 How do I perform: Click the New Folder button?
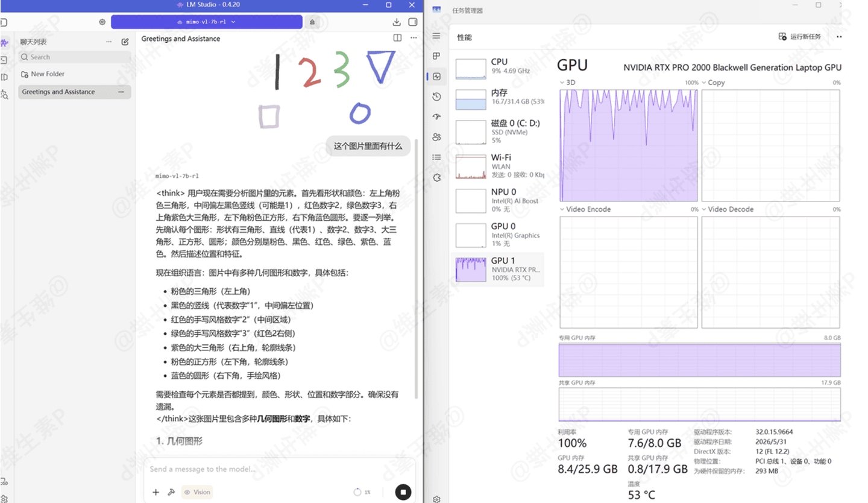43,74
